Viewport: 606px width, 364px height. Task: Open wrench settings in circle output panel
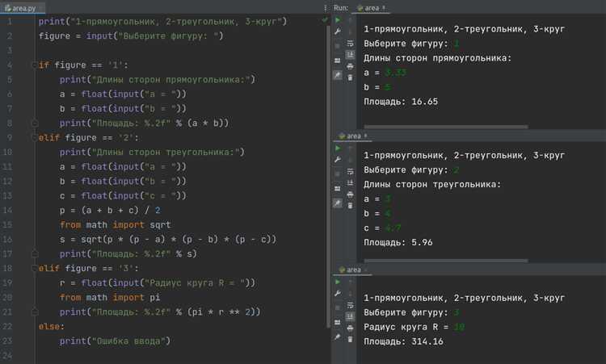click(338, 293)
